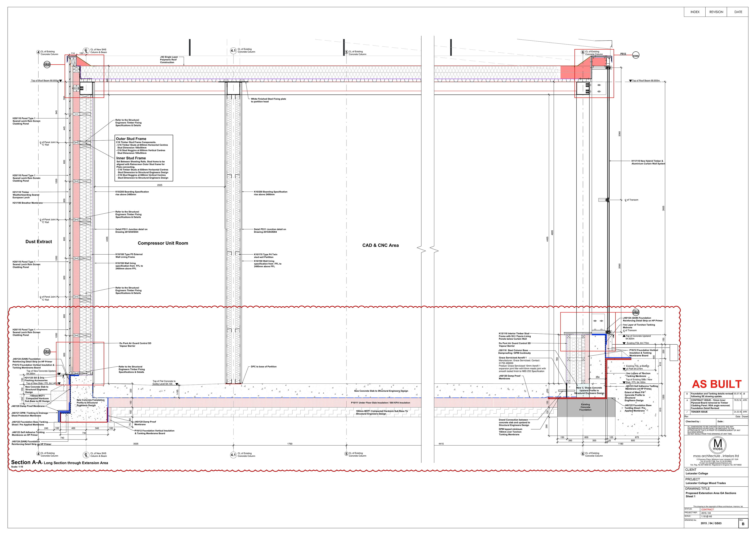Click drawing number 2015 / 04 / GS03

711,523
